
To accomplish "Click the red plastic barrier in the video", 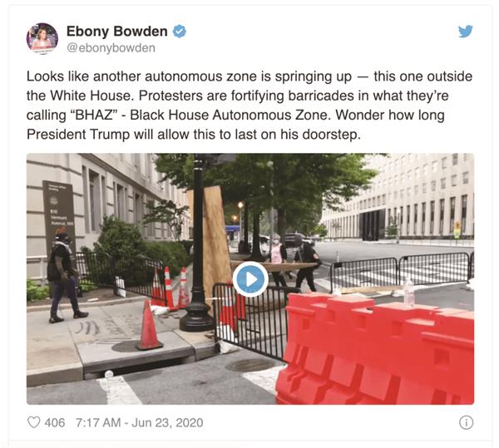I will (375, 349).
